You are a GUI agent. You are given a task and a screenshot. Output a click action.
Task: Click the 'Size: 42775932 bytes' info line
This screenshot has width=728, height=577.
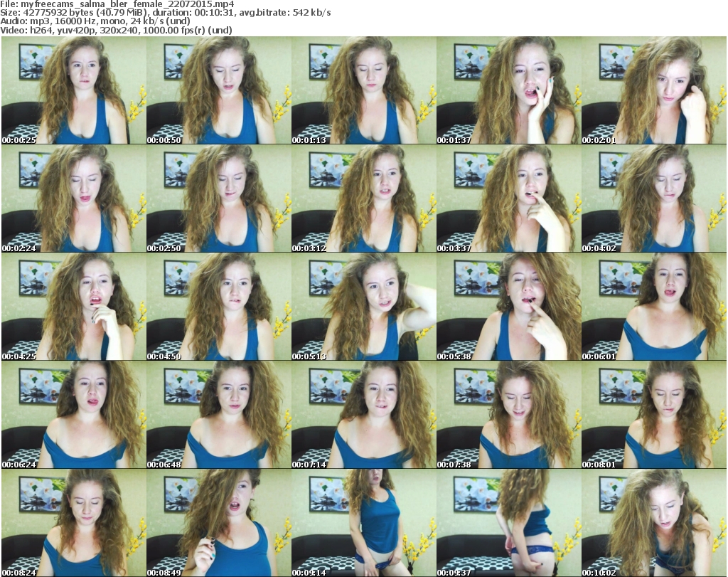pos(166,13)
